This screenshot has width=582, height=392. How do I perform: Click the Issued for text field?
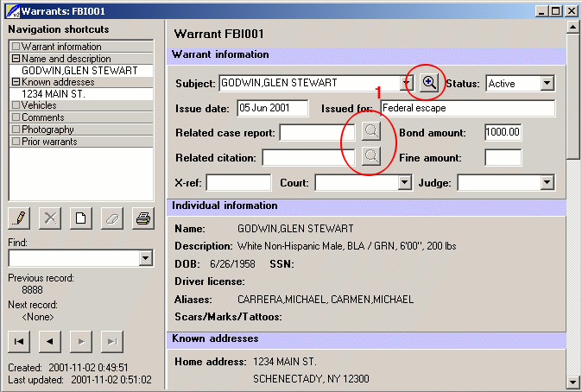point(466,109)
